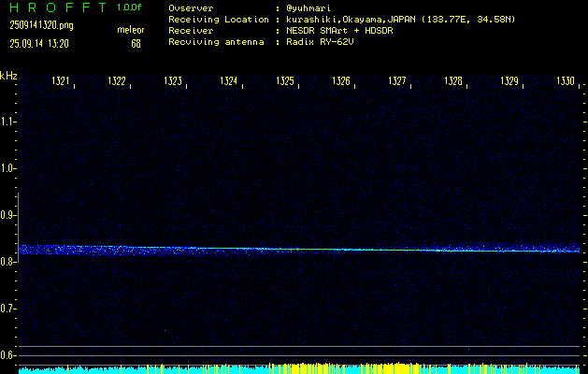The width and height of the screenshot is (588, 374).
Task: Click the 1323 time marker
Action: 173,80
